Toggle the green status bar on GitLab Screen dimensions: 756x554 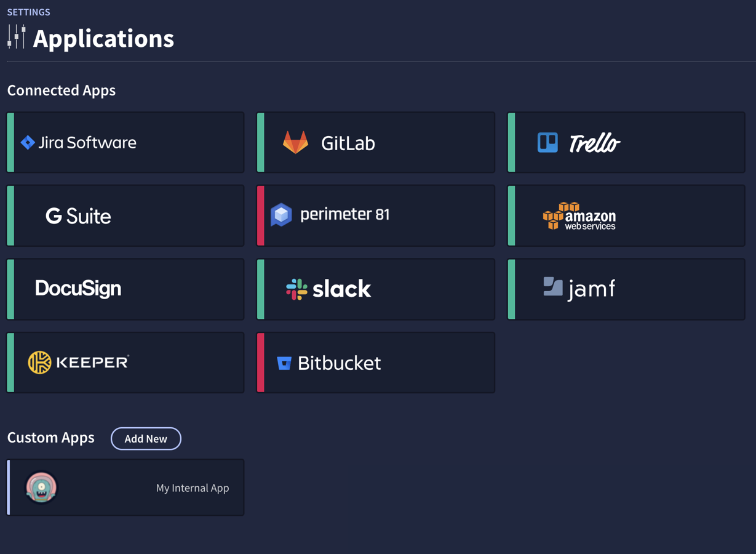coord(260,142)
